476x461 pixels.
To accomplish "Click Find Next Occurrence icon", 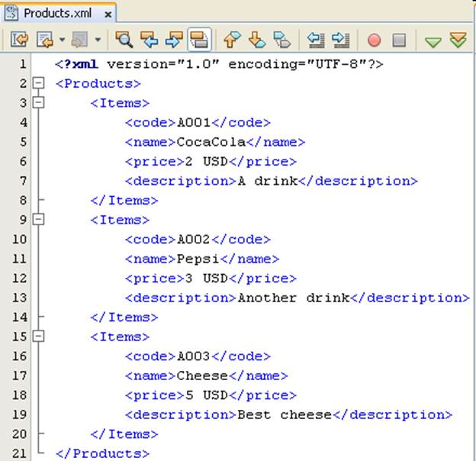I will pos(174,40).
